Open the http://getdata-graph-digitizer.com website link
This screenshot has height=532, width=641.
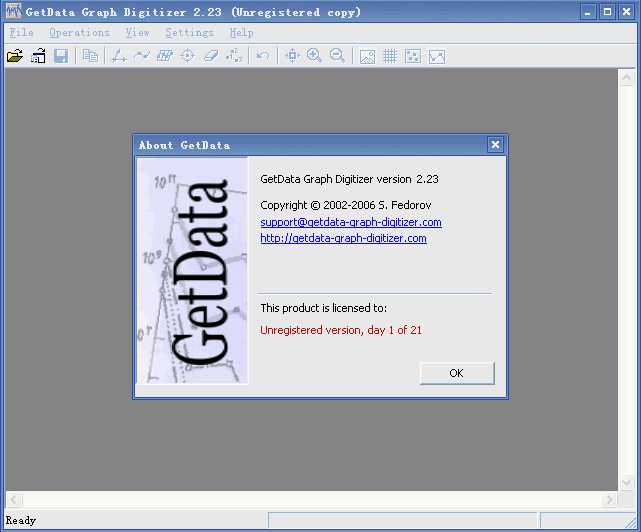coord(343,238)
